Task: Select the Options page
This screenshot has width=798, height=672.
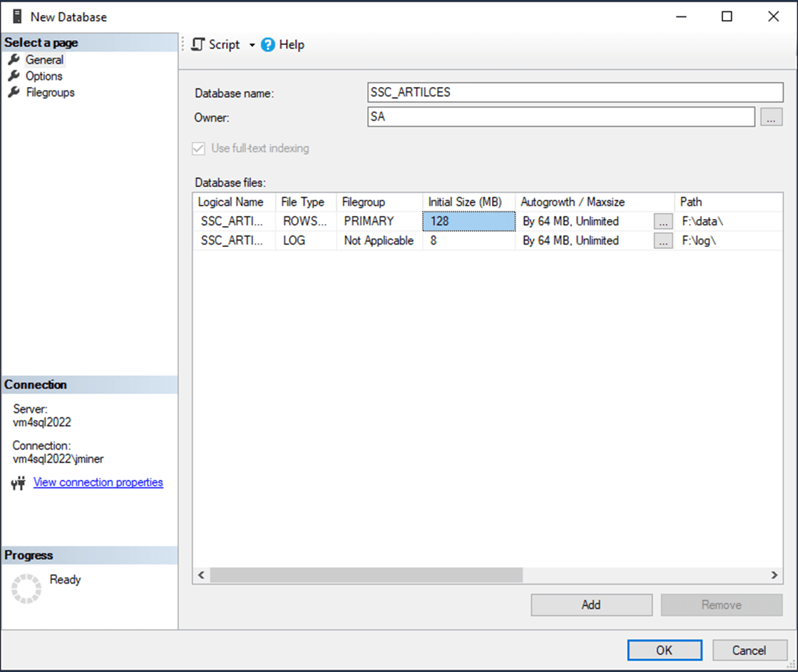Action: [44, 76]
